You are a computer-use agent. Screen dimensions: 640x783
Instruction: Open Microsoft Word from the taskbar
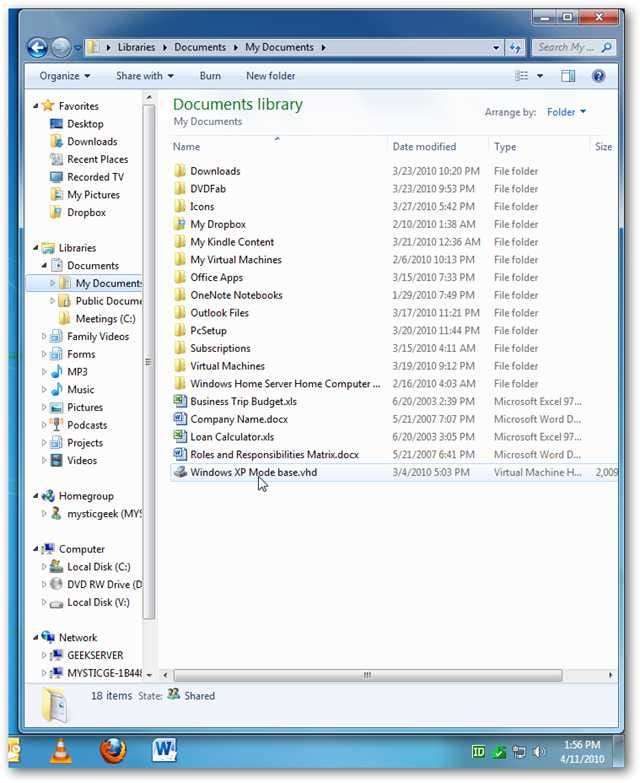164,749
